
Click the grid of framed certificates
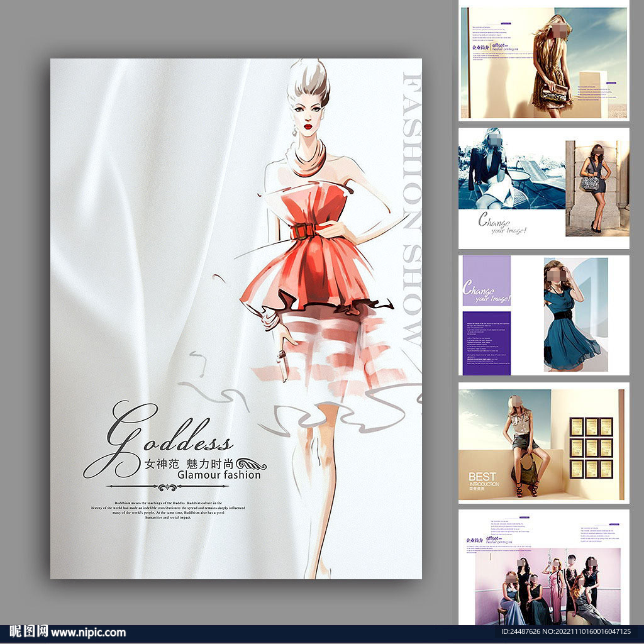(591, 448)
